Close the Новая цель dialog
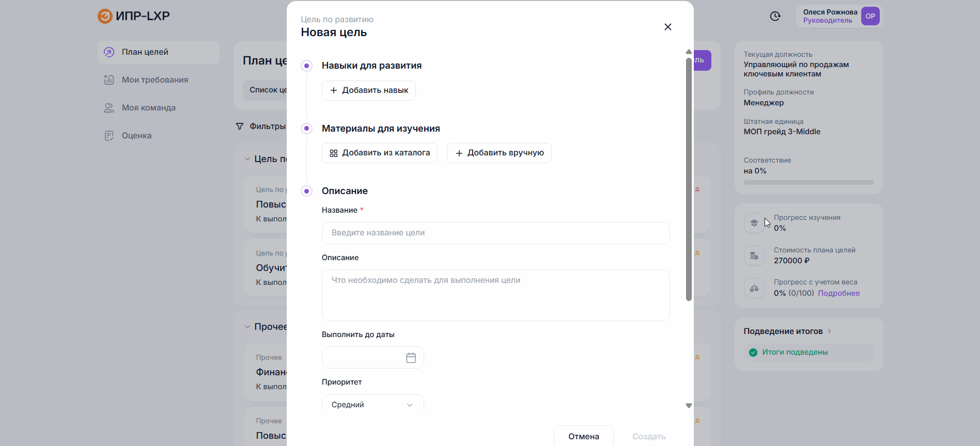Image resolution: width=980 pixels, height=446 pixels. [x=667, y=27]
